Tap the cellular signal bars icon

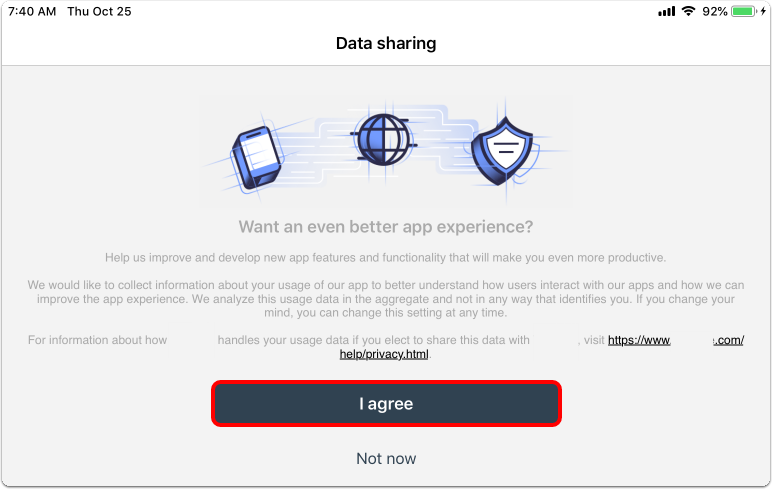point(667,11)
